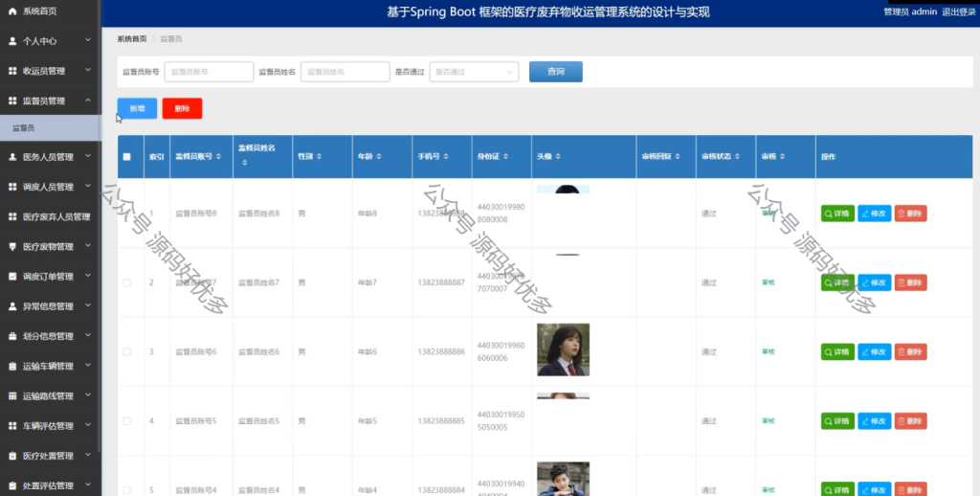
Task: Click the grid icon beside 调度人员管理
Action: click(12, 187)
